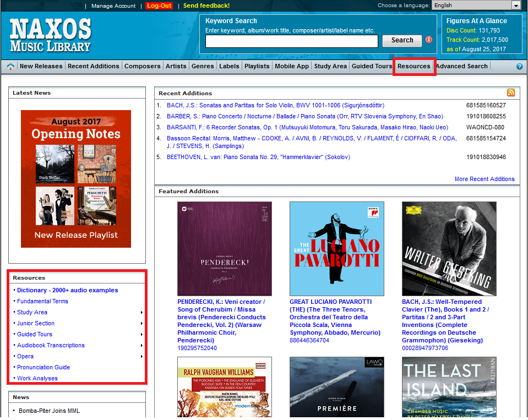Focus the keyword search input field
528x420 pixels.
(292, 41)
